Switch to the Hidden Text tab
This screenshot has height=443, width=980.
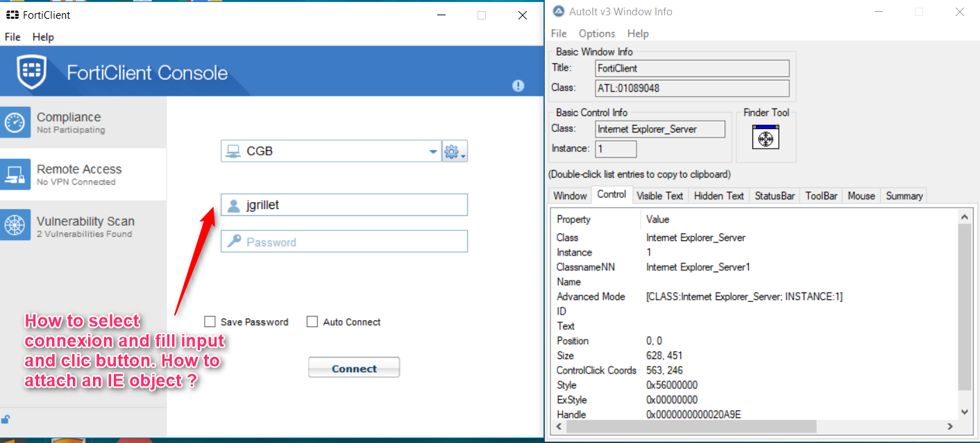(719, 196)
